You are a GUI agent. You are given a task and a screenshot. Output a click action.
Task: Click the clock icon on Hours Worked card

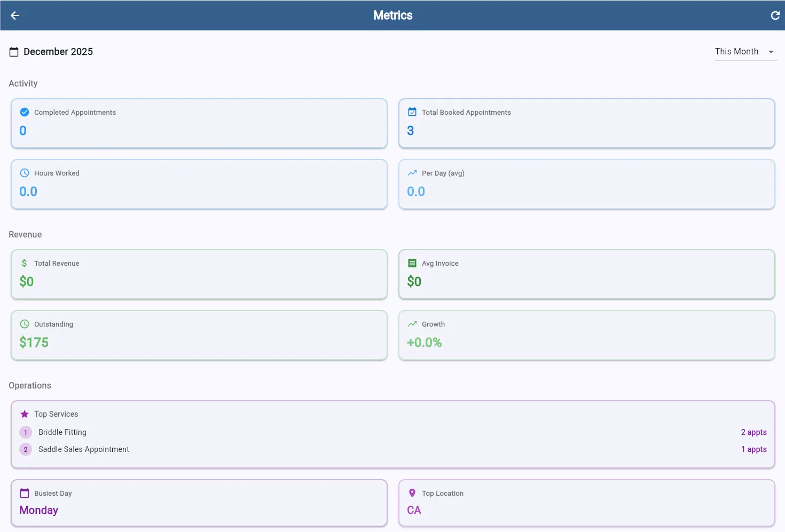[x=25, y=173]
